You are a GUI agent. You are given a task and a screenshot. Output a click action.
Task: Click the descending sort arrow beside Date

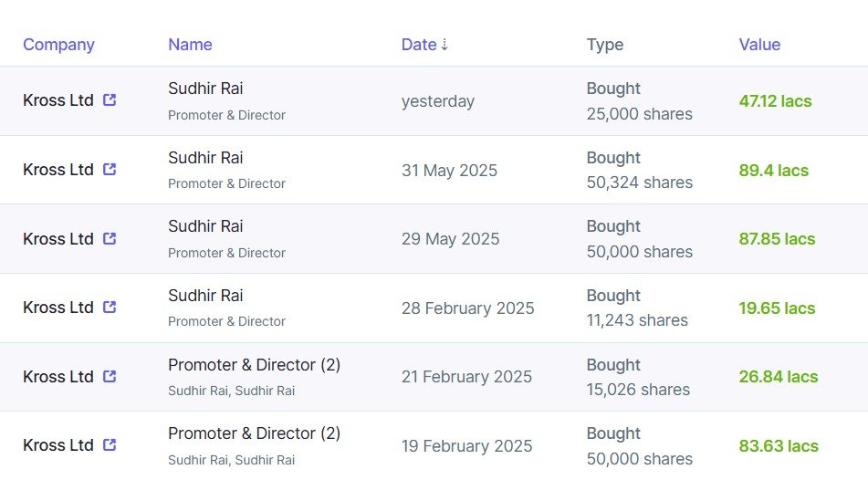coord(444,45)
